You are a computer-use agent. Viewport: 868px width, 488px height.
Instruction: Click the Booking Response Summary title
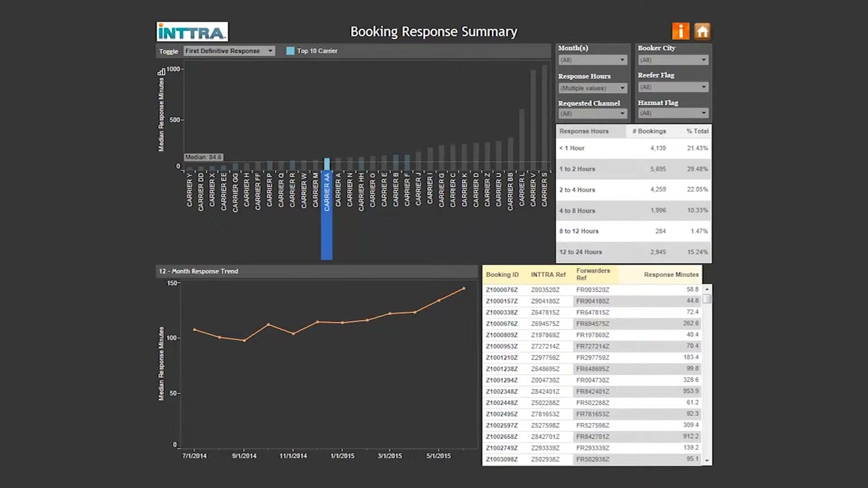coord(434,32)
